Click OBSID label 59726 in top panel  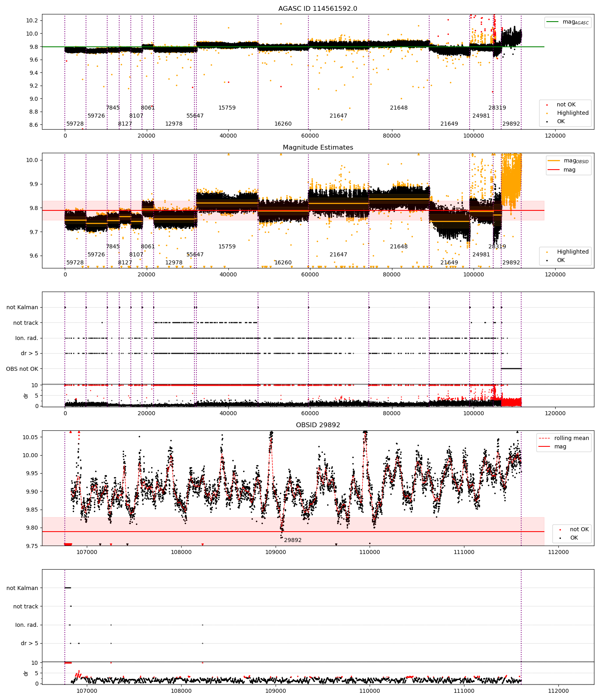(x=96, y=116)
